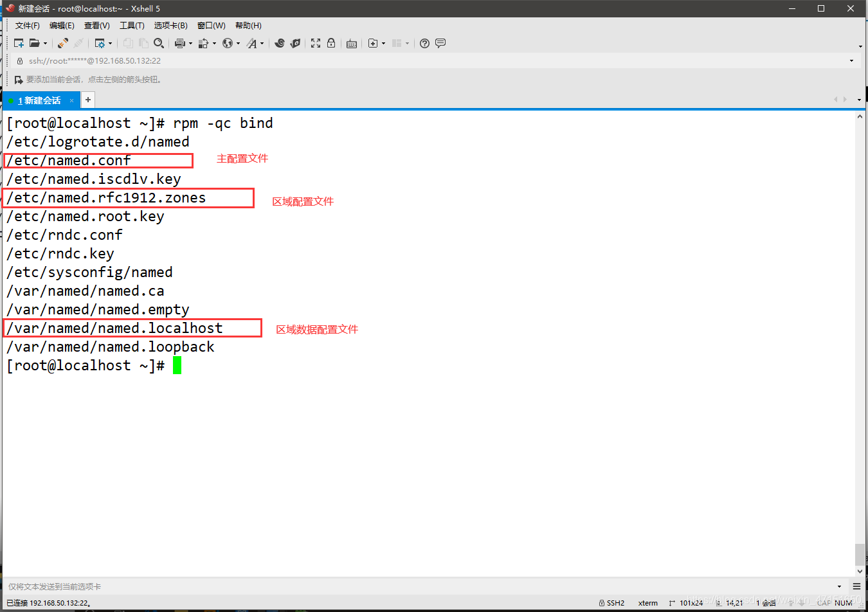Click the Print toolbar icon
The height and width of the screenshot is (612, 868).
pyautogui.click(x=180, y=43)
